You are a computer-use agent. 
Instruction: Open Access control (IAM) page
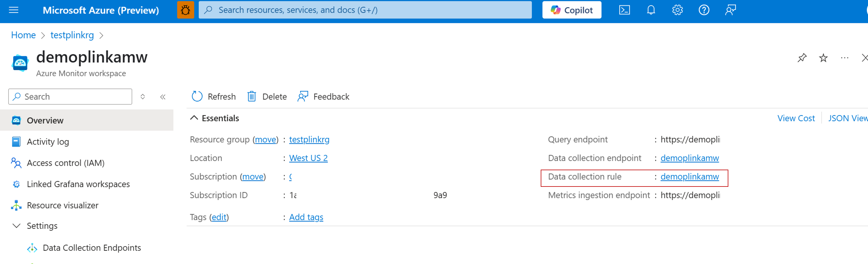coord(65,163)
